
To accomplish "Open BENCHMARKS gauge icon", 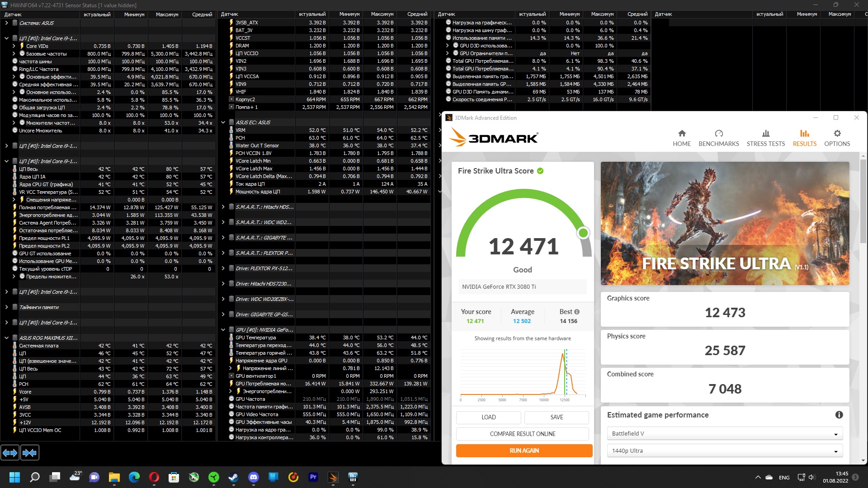I will [x=719, y=134].
